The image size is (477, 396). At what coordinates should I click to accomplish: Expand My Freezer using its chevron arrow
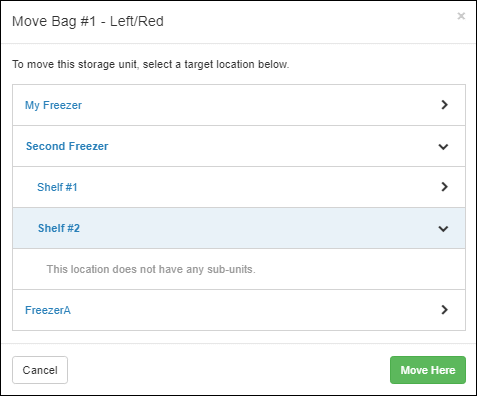(444, 105)
